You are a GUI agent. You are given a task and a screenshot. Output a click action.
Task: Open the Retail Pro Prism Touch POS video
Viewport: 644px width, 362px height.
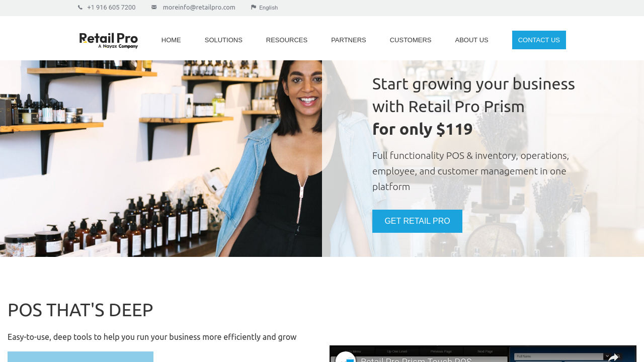[x=483, y=354]
